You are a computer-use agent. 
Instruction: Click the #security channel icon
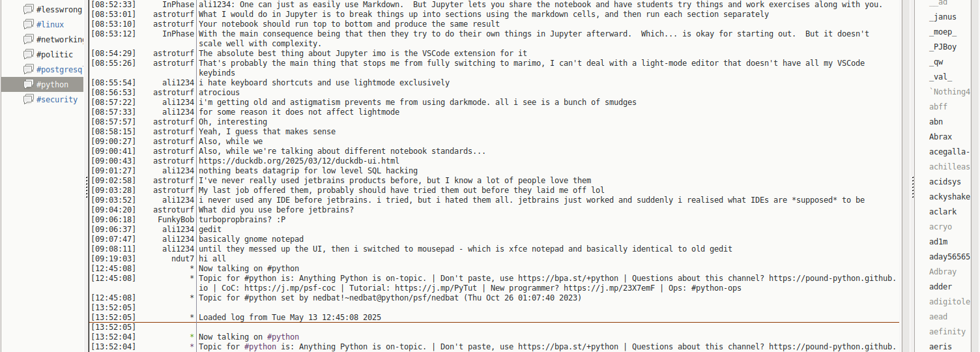28,99
